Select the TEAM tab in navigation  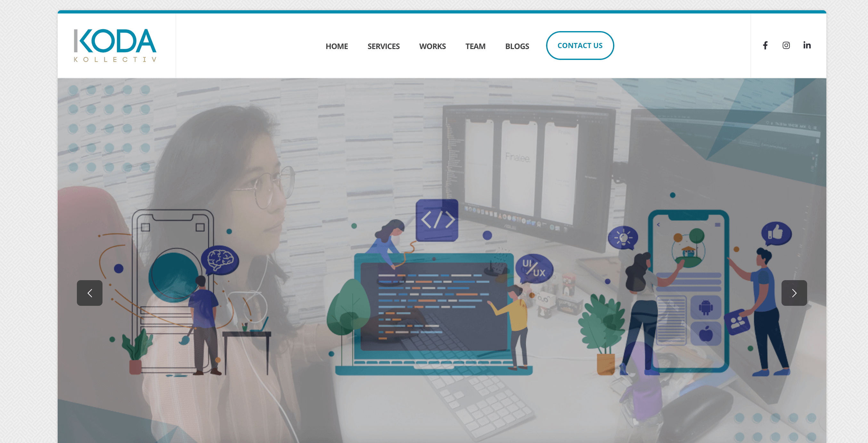point(475,46)
